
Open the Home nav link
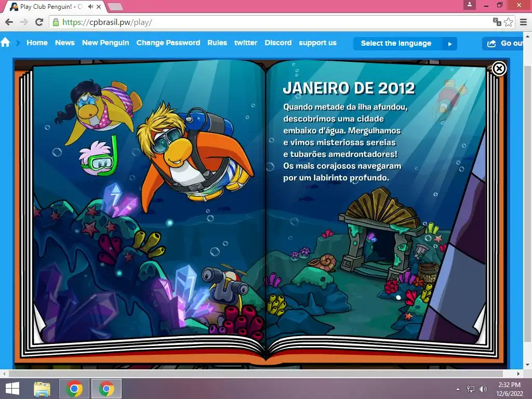pos(37,43)
